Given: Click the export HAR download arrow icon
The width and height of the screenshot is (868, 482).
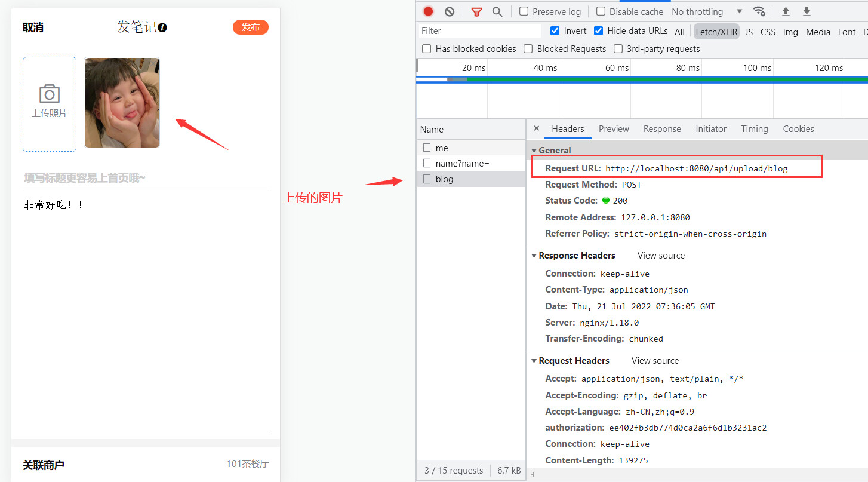Looking at the screenshot, I should [x=807, y=11].
